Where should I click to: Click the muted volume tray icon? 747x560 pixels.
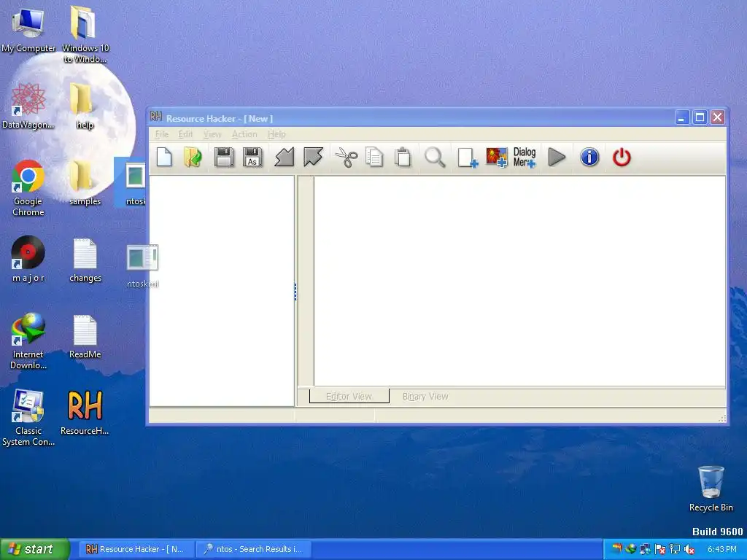pos(689,549)
